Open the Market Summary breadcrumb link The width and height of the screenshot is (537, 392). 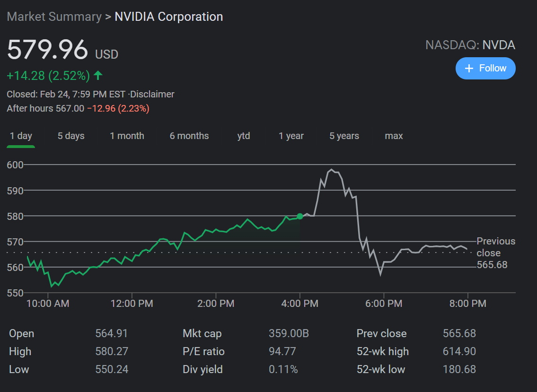click(54, 17)
